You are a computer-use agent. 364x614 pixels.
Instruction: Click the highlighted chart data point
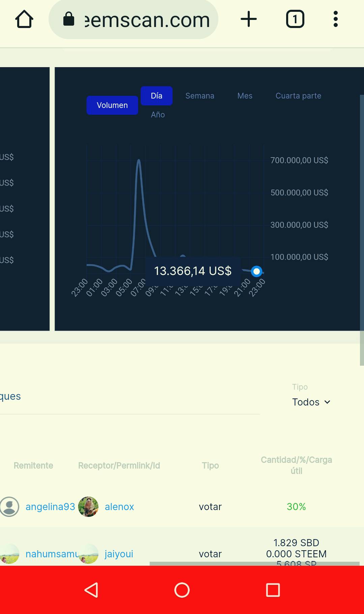[256, 271]
